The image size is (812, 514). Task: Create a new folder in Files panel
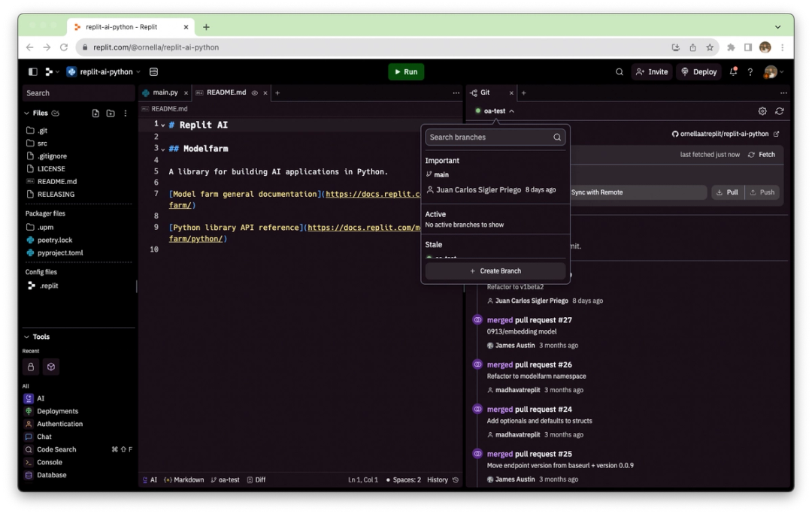(x=110, y=113)
